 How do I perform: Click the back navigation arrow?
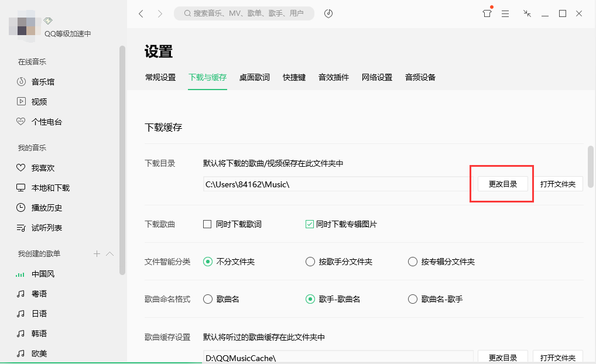point(141,13)
